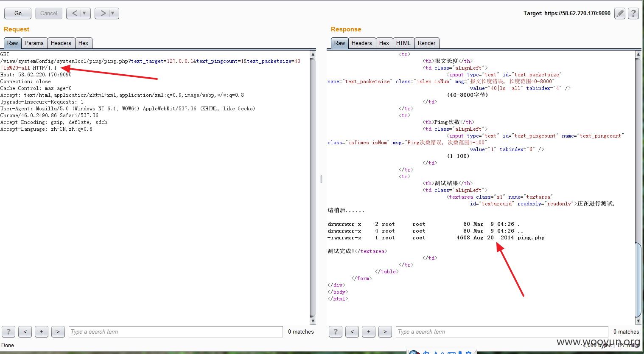644x354 pixels.
Task: Click response search previous match button
Action: (x=352, y=332)
